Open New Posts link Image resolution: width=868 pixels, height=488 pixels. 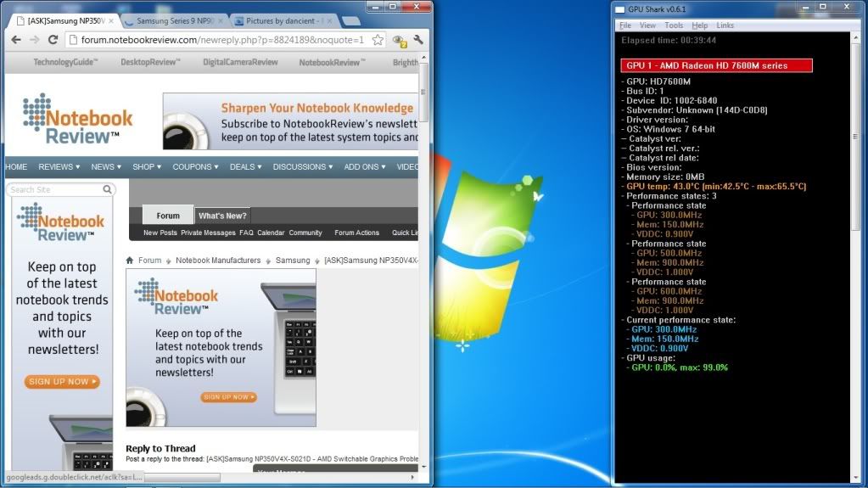point(160,233)
